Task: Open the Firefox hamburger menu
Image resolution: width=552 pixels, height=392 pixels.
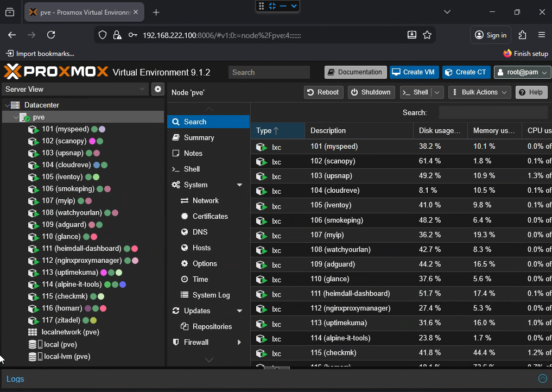Action: pyautogui.click(x=542, y=35)
